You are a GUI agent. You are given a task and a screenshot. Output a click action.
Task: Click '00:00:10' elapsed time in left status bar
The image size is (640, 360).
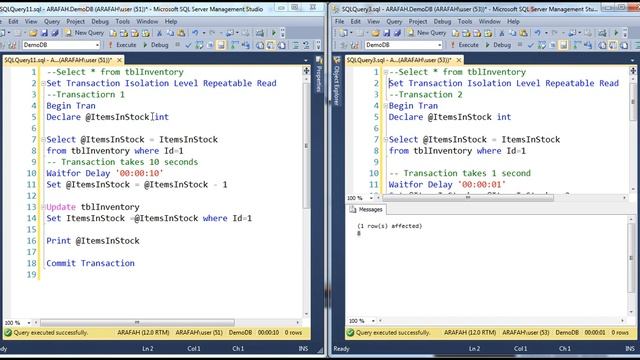coord(268,333)
